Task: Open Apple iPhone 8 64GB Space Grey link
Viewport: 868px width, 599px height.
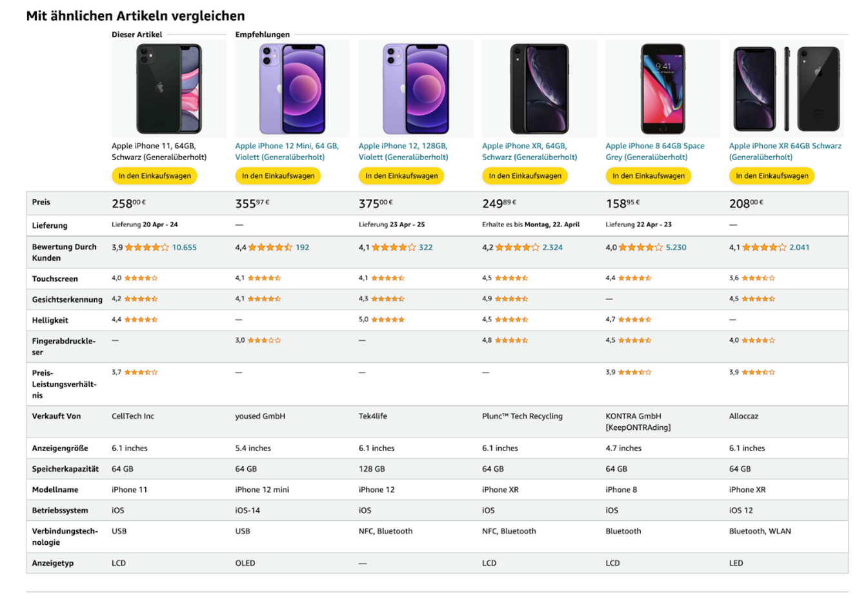Action: tap(655, 152)
